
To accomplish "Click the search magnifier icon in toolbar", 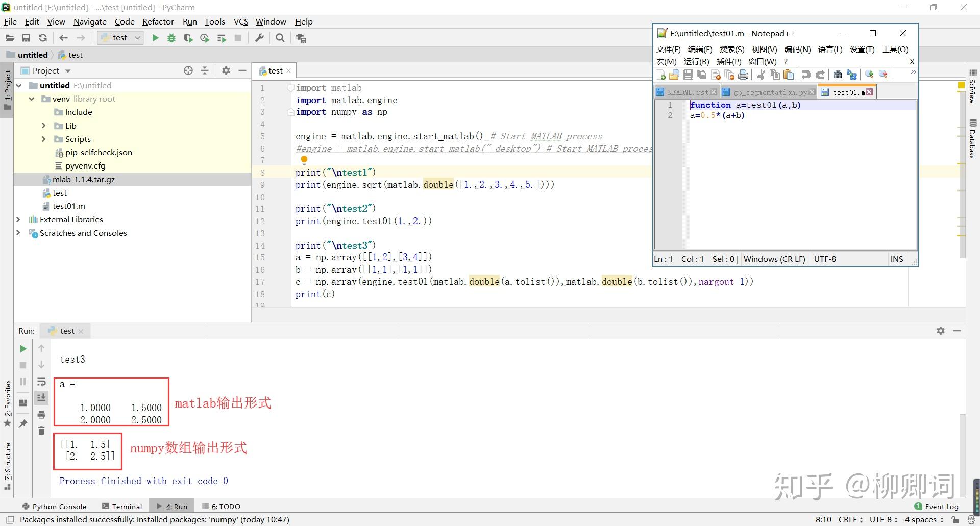I will [x=280, y=38].
